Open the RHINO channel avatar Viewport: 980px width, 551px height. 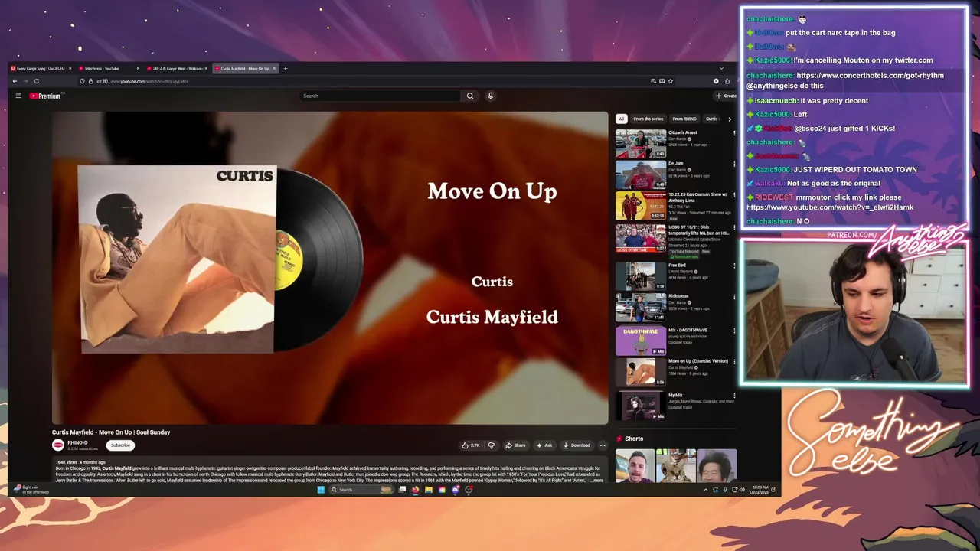point(58,445)
